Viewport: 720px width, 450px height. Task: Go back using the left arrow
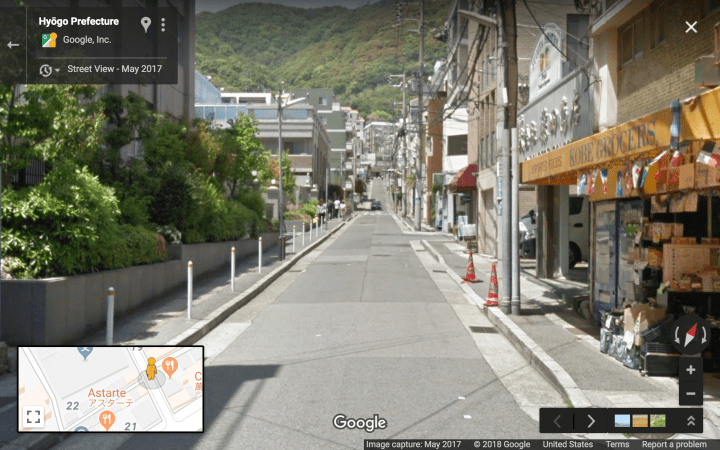pos(13,45)
